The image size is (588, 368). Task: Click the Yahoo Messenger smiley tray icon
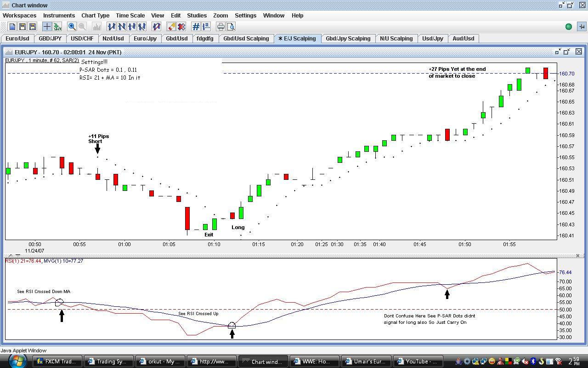(x=492, y=362)
